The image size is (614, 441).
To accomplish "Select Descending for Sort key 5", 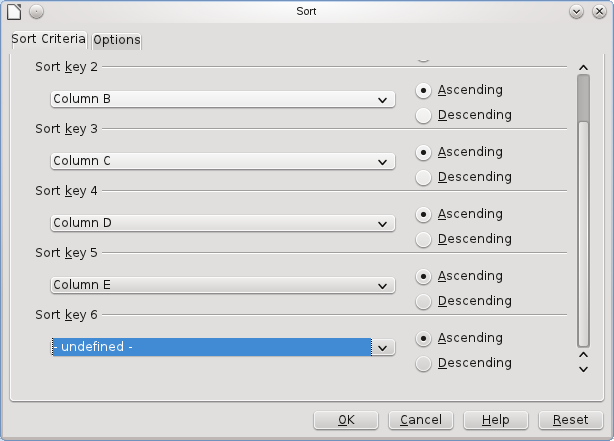I will [424, 301].
